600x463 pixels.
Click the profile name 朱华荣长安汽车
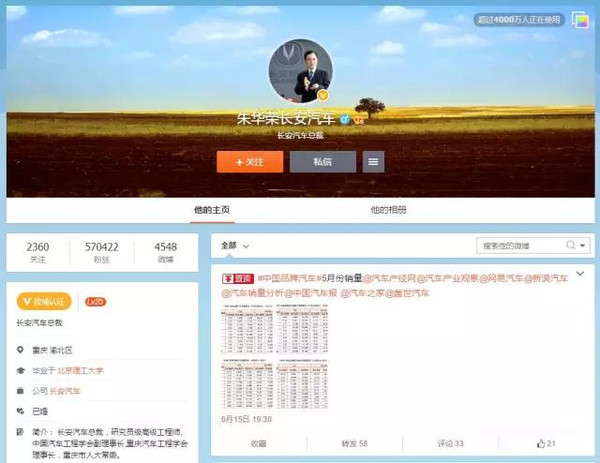tap(286, 119)
